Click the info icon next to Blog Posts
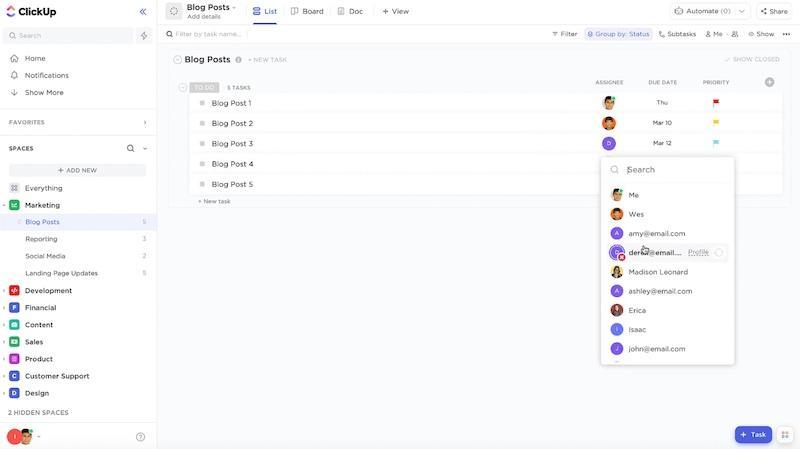 238,60
